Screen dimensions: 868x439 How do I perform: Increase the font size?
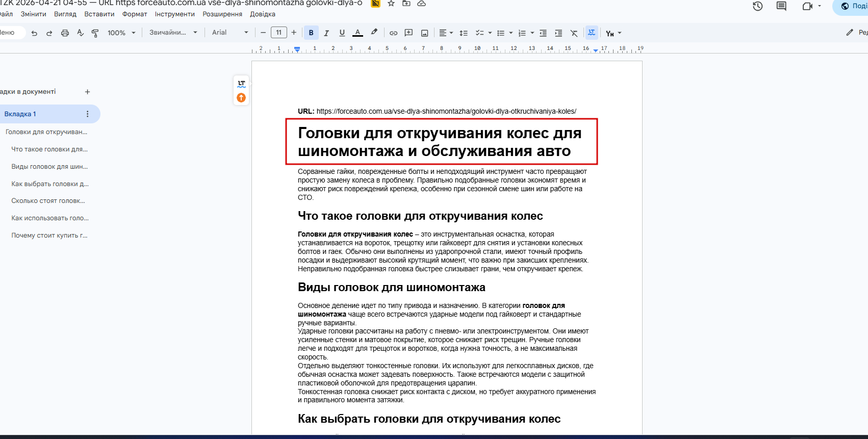coord(294,33)
